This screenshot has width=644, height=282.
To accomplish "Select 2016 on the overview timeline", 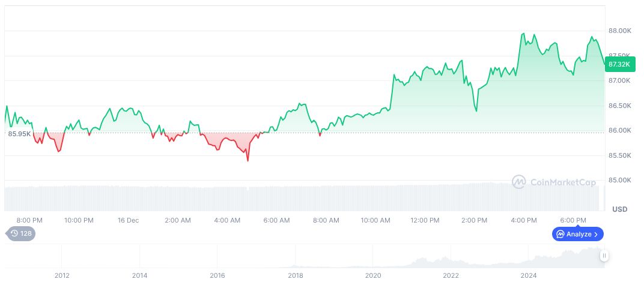I will click(217, 275).
